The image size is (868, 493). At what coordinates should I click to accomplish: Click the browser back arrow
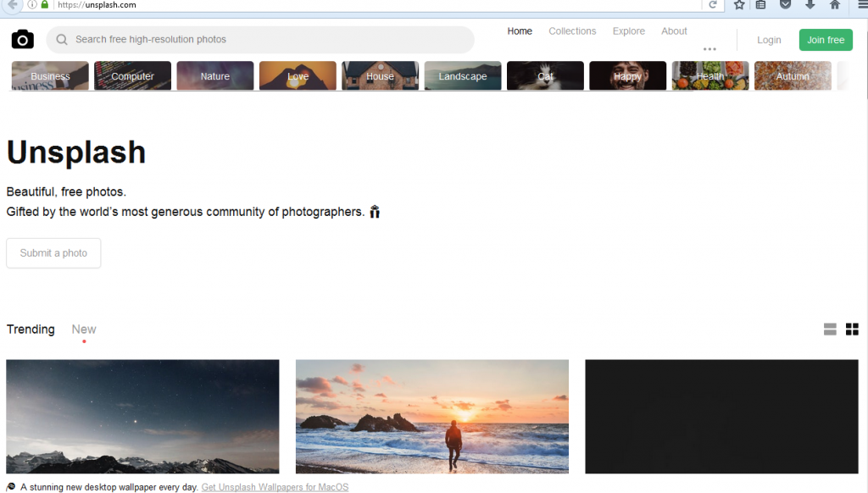pos(12,5)
